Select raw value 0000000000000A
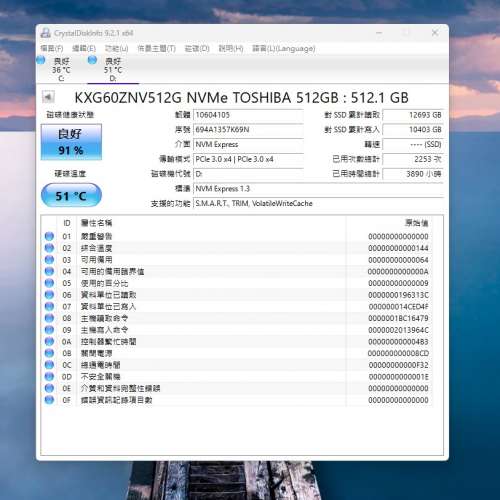 [398, 271]
